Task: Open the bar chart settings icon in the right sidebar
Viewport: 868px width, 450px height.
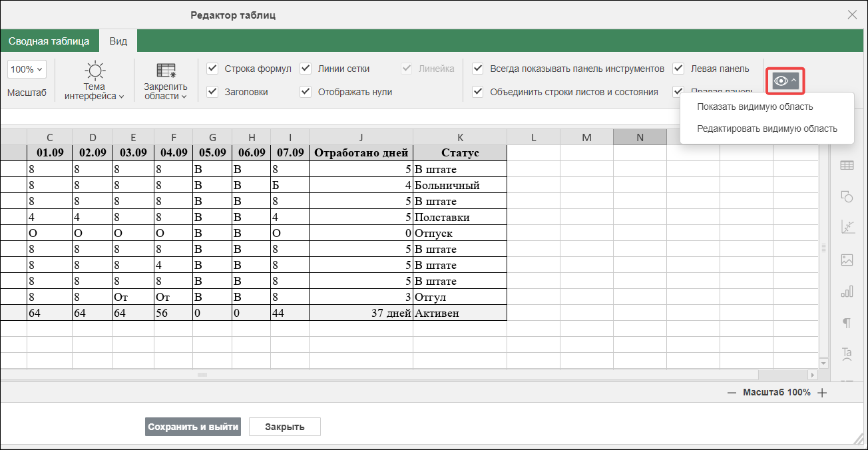Action: (x=847, y=292)
